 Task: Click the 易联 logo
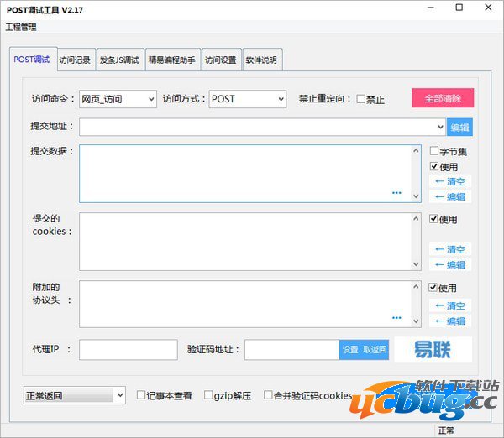click(x=433, y=350)
